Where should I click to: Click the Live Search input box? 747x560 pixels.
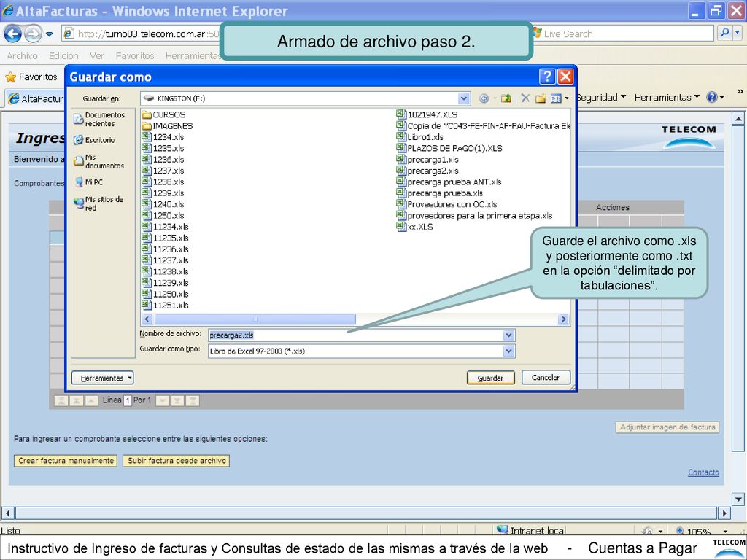coord(623,34)
